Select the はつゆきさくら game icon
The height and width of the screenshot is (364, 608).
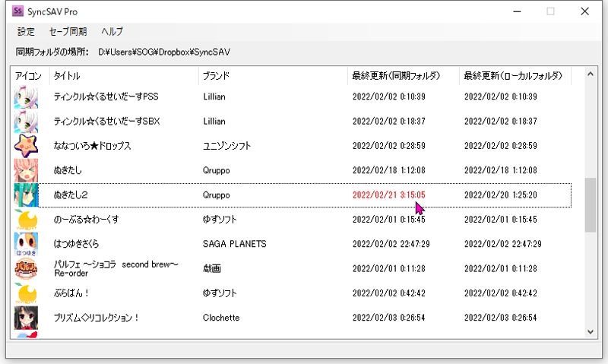click(x=26, y=244)
